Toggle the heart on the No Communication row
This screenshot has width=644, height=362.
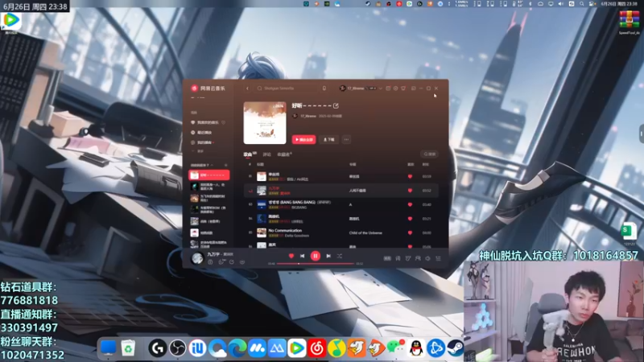(x=410, y=232)
